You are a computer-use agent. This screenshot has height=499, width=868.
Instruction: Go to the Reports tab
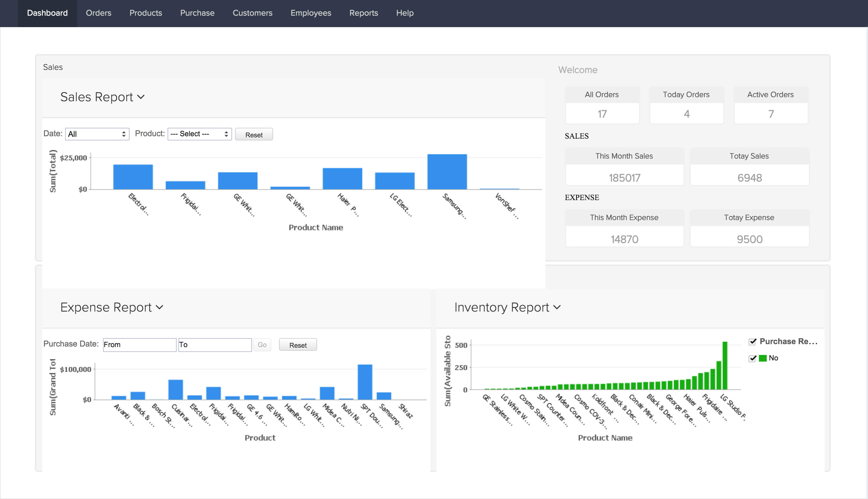click(x=363, y=13)
